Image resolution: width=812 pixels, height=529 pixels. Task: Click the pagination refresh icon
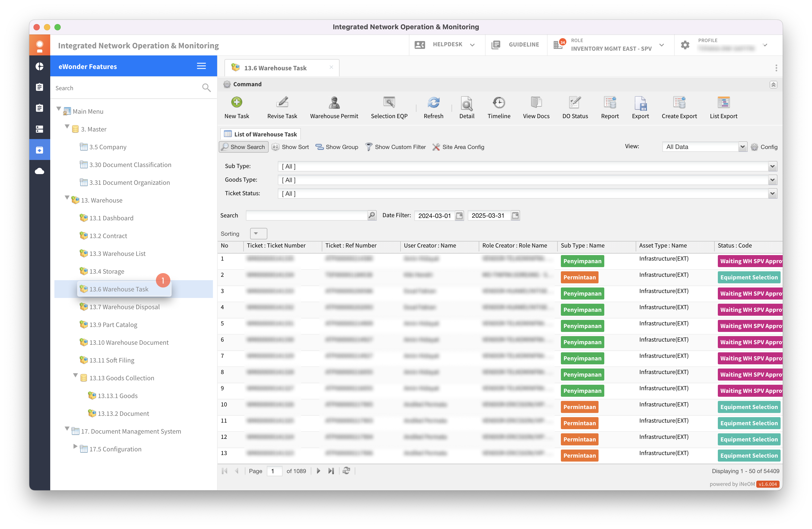coord(346,471)
